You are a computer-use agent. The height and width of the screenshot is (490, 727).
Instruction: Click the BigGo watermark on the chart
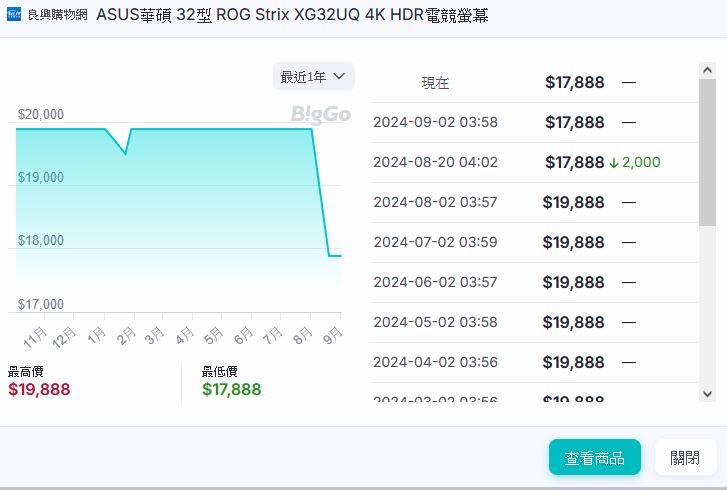(321, 115)
